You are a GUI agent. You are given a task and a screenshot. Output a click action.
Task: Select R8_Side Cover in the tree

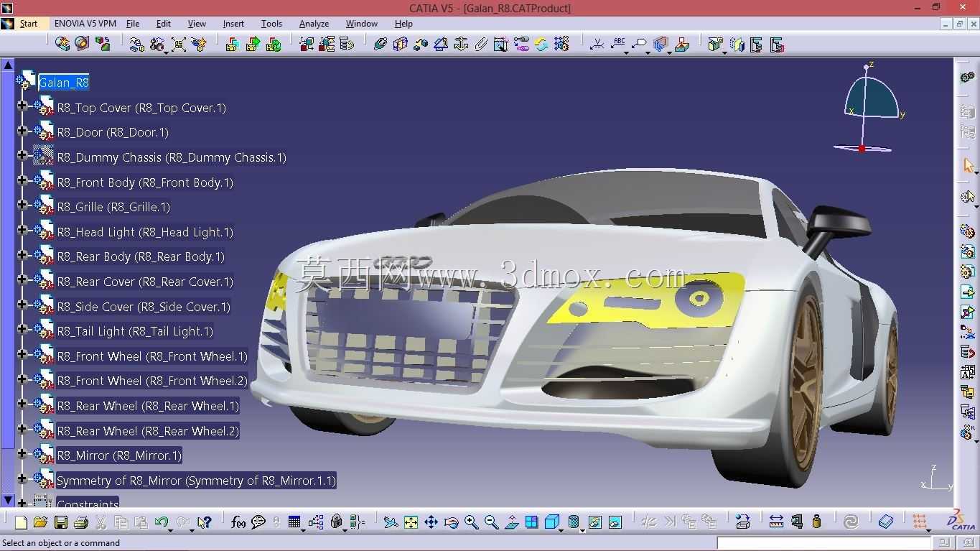pyautogui.click(x=144, y=307)
